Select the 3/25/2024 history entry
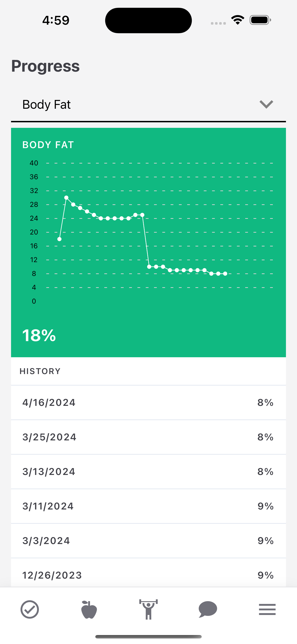Screen dimensions: 297x644 148,437
